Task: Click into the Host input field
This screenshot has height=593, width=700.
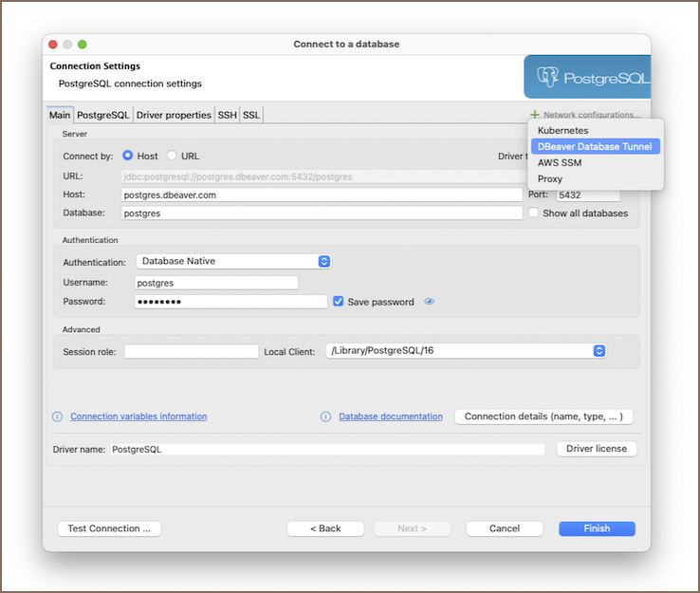Action: 322,195
